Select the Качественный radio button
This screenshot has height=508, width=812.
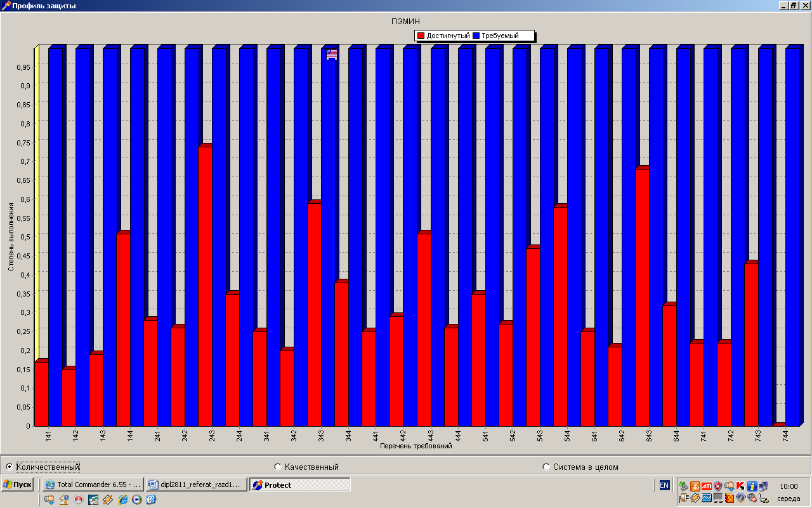(277, 467)
